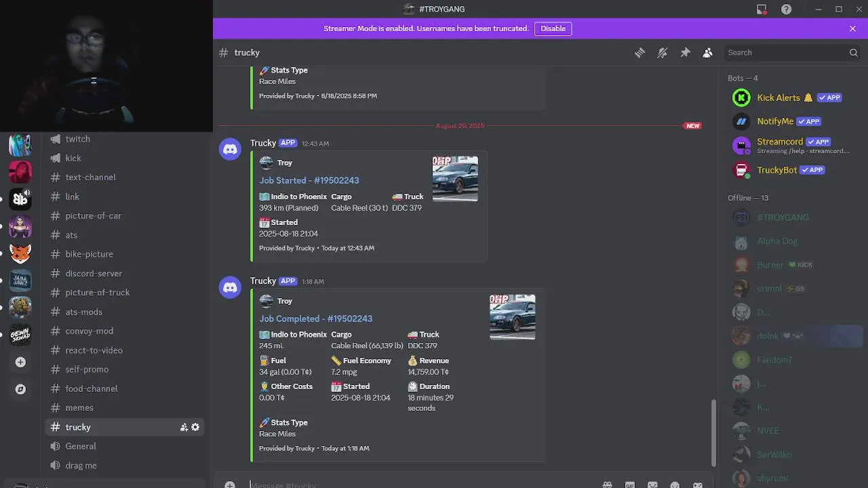The image size is (868, 488).
Task: Click the webcam overlay window
Action: [106, 66]
